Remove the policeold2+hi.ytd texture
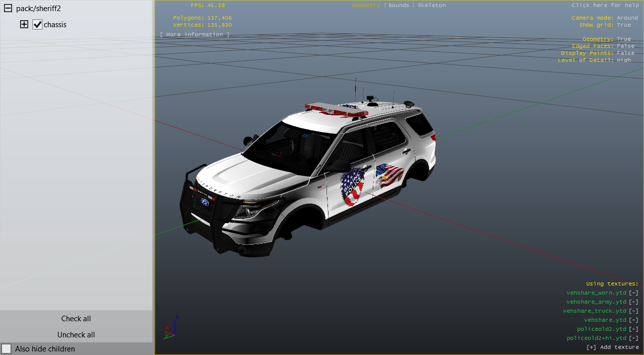 click(633, 338)
